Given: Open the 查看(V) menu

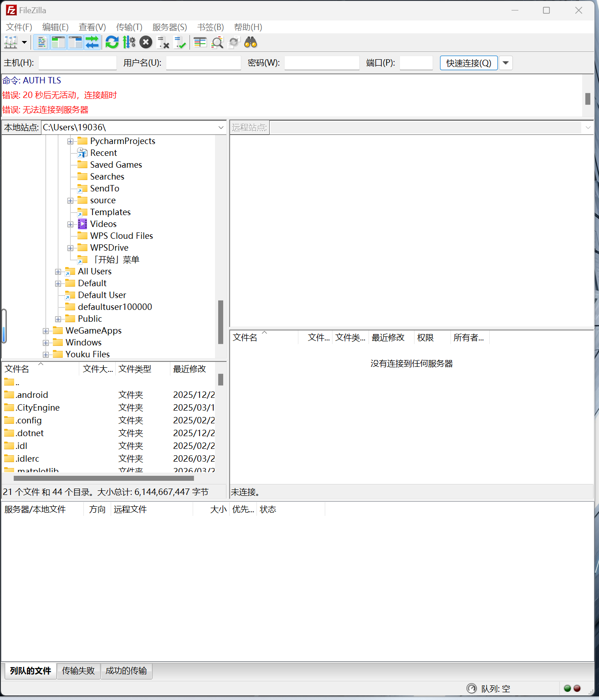Looking at the screenshot, I should click(x=92, y=27).
